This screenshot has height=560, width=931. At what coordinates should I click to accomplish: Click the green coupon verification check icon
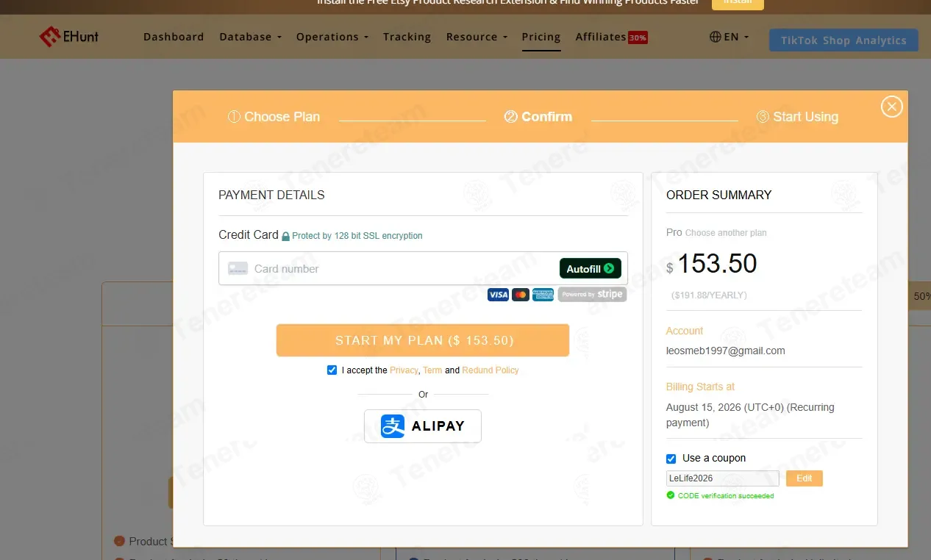(670, 495)
